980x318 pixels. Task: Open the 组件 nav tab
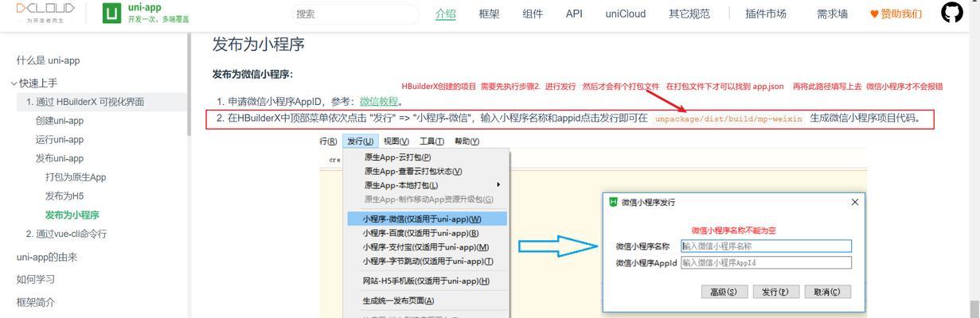tap(533, 14)
